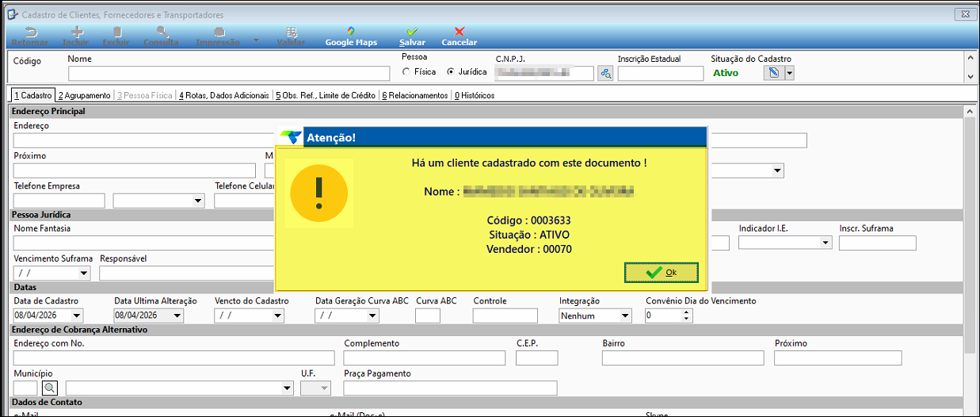Select the Física radio button
Viewport: 980px width, 417px height.
(407, 72)
